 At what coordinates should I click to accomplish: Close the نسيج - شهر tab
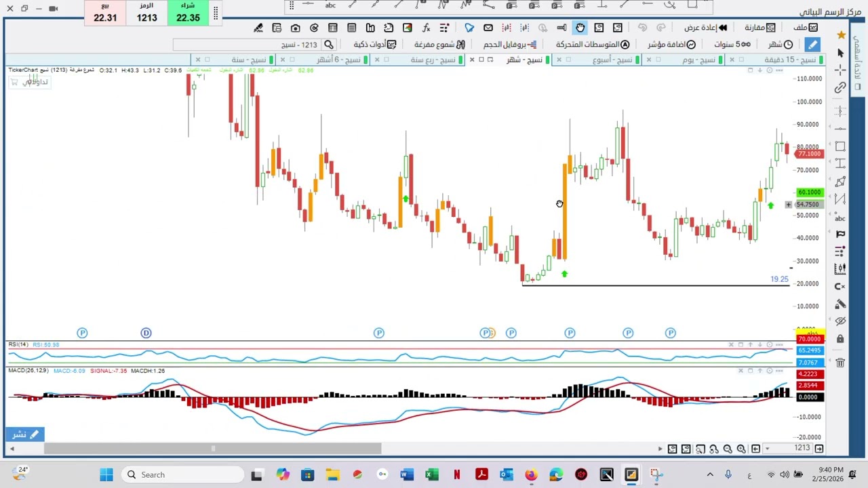tap(472, 60)
